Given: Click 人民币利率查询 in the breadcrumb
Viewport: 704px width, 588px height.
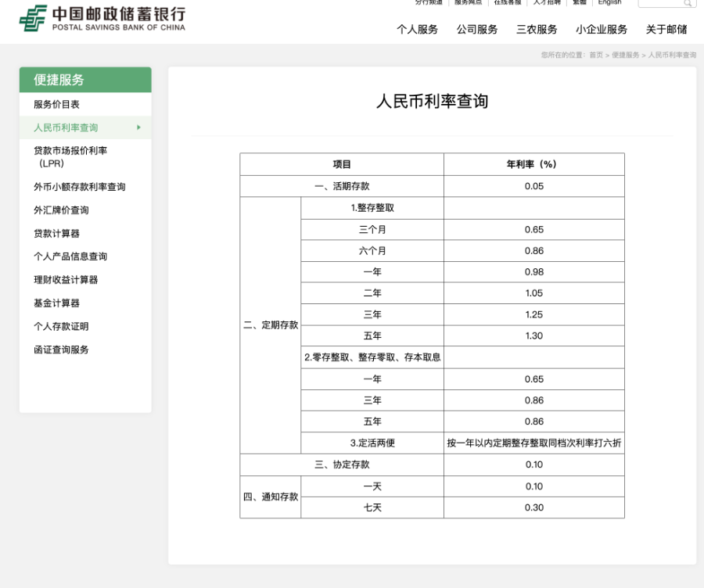Looking at the screenshot, I should (x=672, y=56).
